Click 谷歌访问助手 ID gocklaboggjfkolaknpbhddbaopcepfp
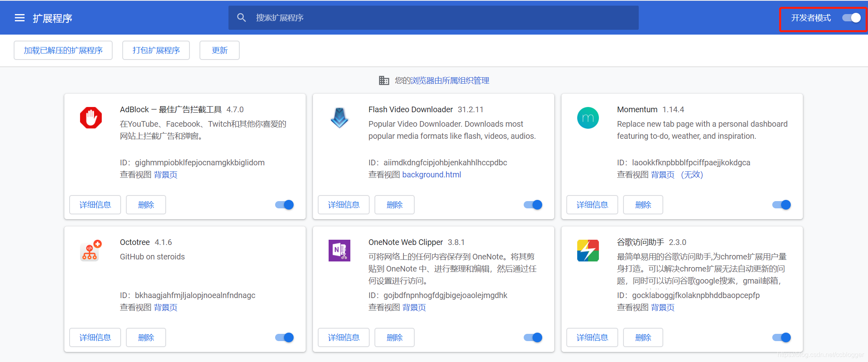 [688, 295]
